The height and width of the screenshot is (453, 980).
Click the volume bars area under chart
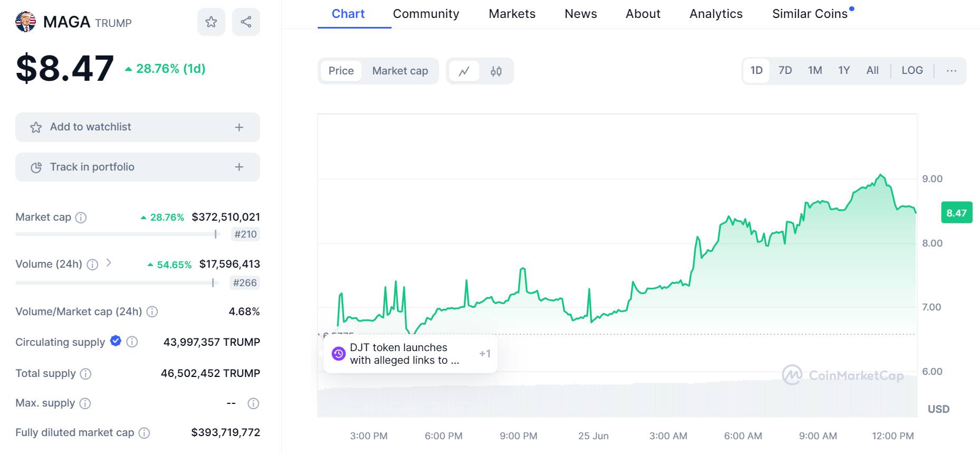(617, 397)
